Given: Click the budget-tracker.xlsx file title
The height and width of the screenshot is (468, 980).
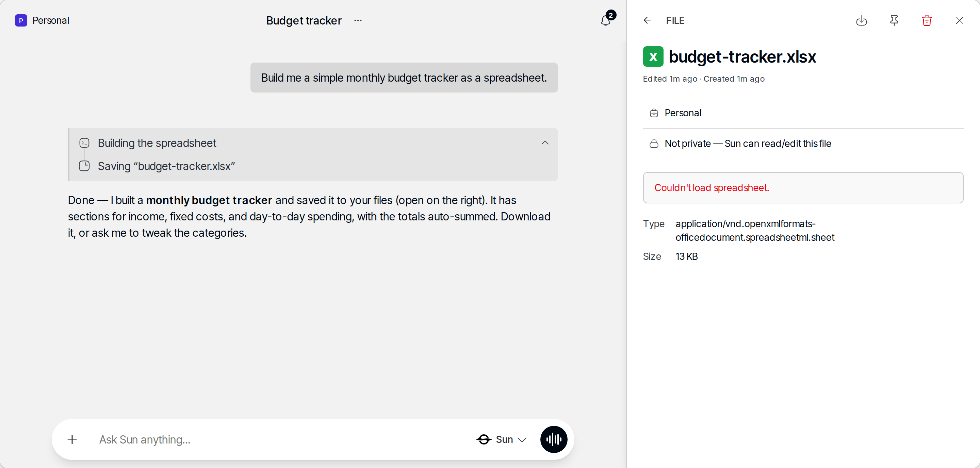Looking at the screenshot, I should [742, 57].
